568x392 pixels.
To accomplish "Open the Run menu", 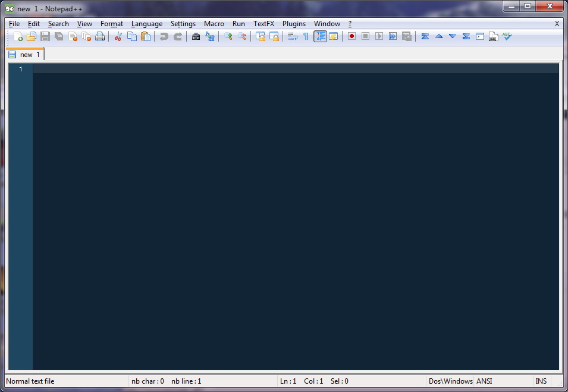I will (239, 24).
